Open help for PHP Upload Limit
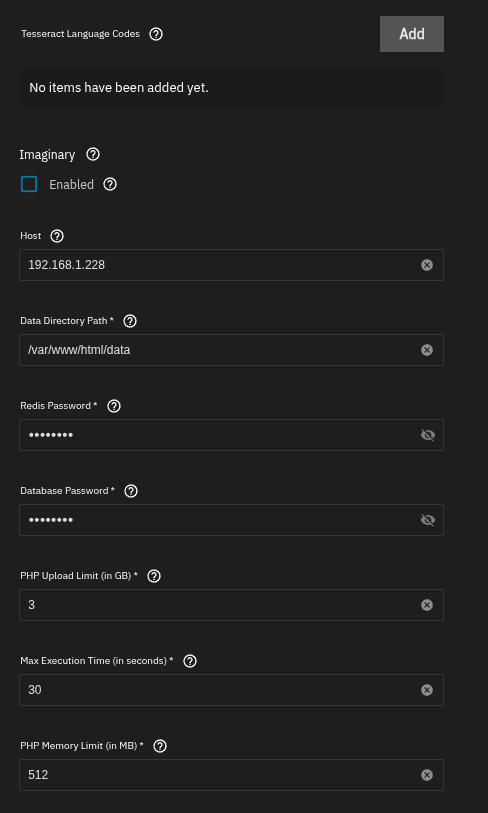488x813 pixels. (154, 576)
